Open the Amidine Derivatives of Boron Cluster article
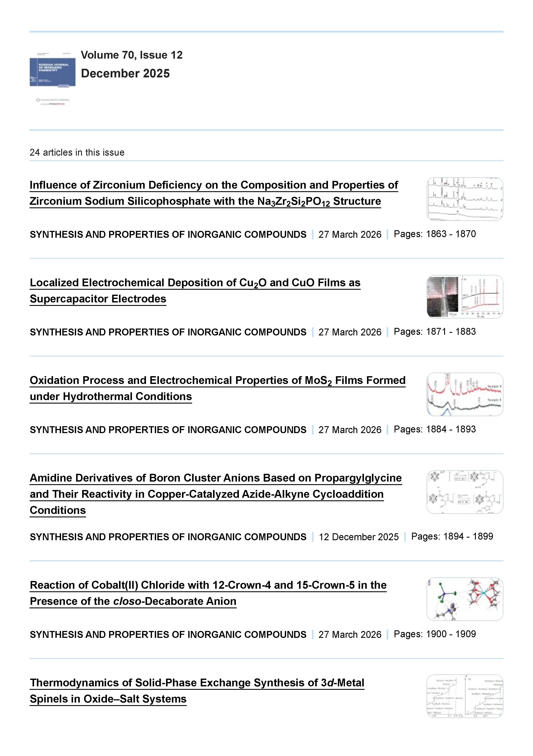This screenshot has height=756, width=533. [x=215, y=478]
